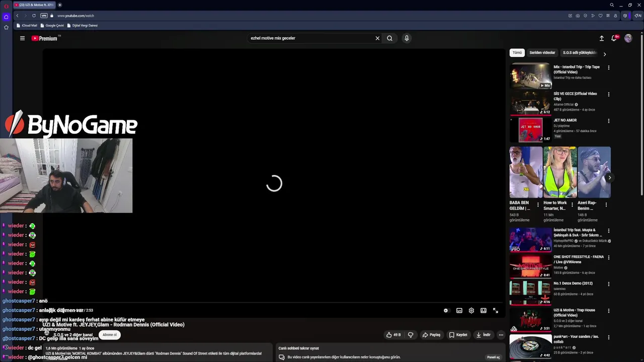Select the Tümü filter chip
644x362 pixels.
point(517,53)
